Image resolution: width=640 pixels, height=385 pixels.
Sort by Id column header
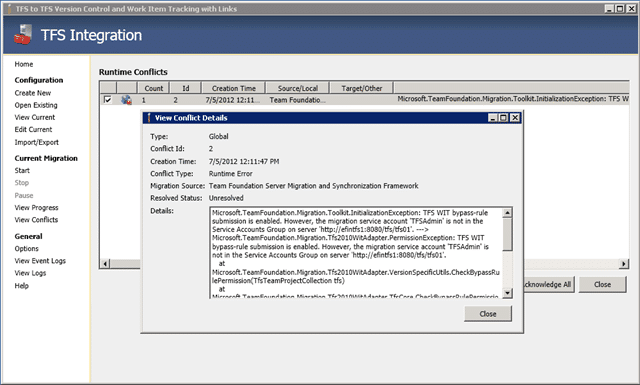(186, 88)
